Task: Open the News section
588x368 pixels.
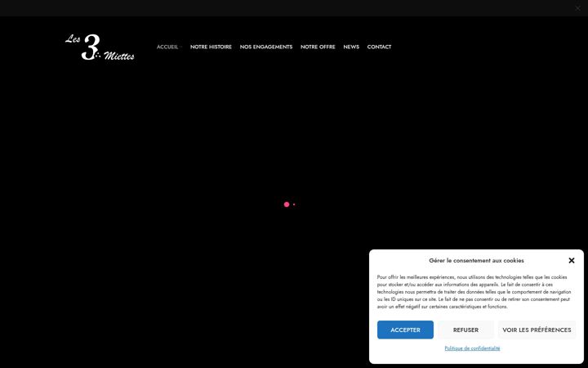Action: coord(351,47)
